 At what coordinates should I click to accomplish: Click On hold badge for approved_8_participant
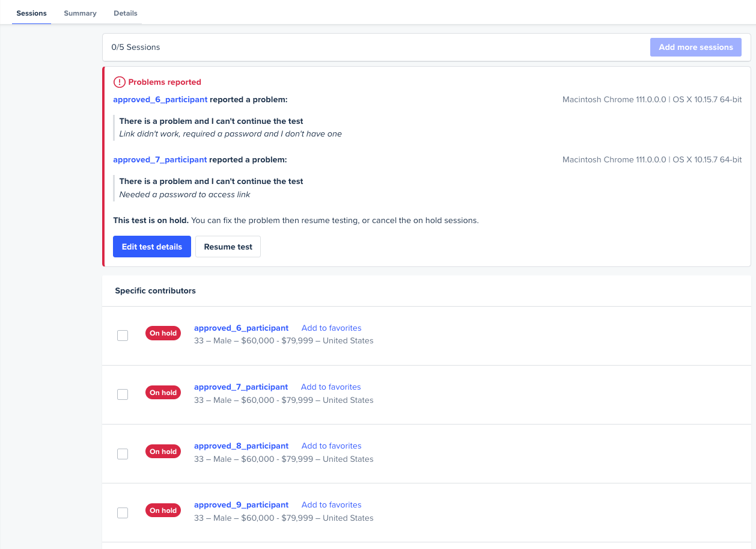163,452
